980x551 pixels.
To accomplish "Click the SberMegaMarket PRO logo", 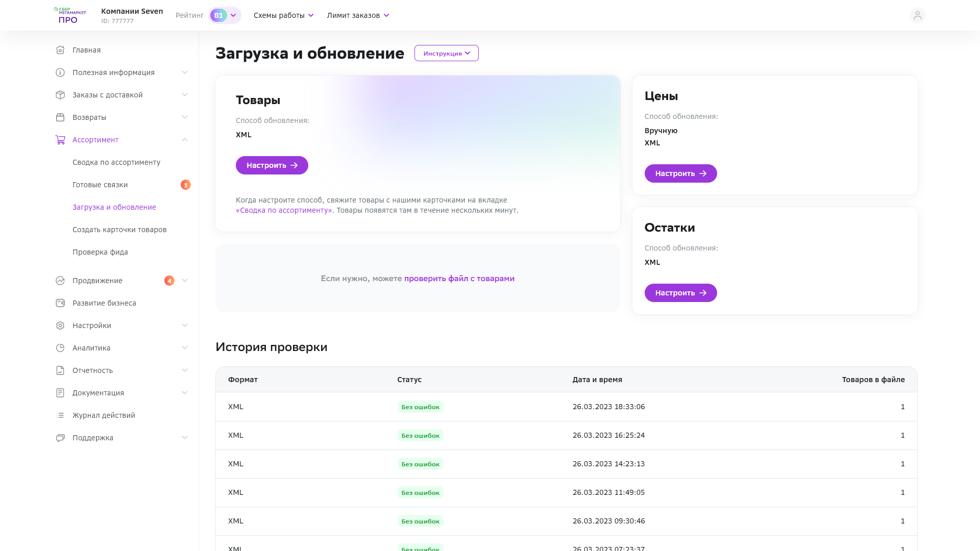I will (x=69, y=15).
